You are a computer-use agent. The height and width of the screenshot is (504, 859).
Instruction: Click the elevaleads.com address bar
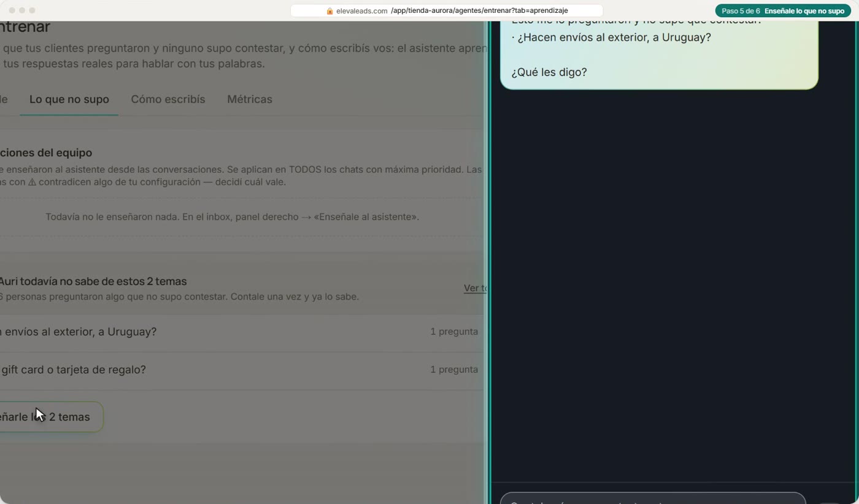click(x=446, y=11)
